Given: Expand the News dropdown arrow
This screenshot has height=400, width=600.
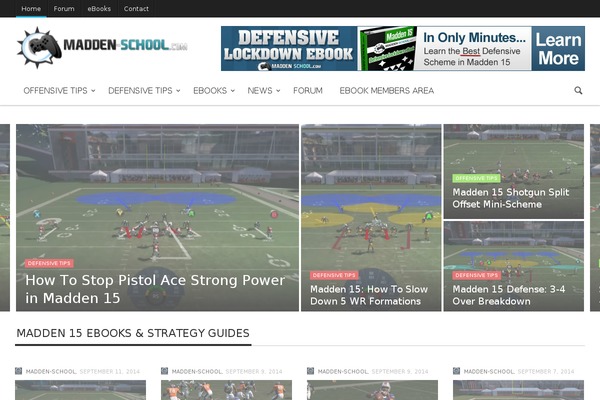Looking at the screenshot, I should click(x=278, y=91).
